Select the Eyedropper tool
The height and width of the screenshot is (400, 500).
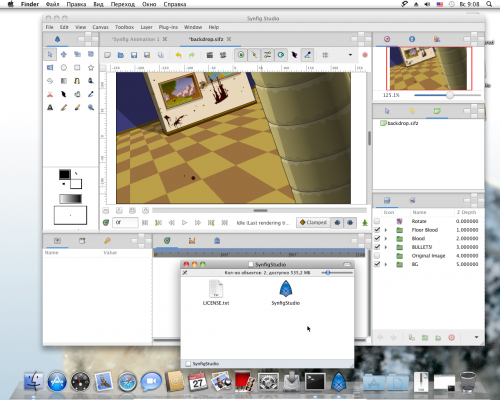coord(91,94)
